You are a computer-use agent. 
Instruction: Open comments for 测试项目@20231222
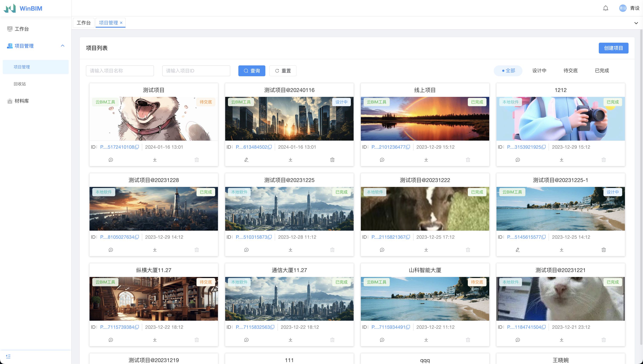click(x=382, y=250)
